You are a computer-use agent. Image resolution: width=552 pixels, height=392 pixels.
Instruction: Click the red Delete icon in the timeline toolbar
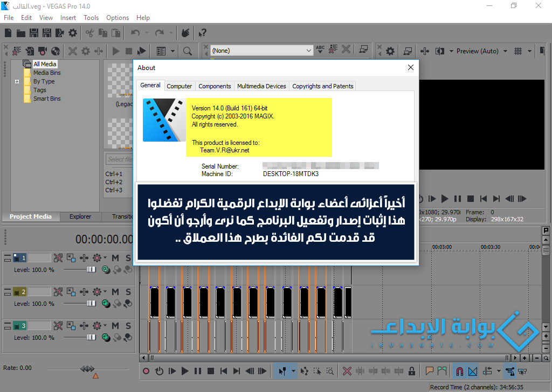pos(347,371)
